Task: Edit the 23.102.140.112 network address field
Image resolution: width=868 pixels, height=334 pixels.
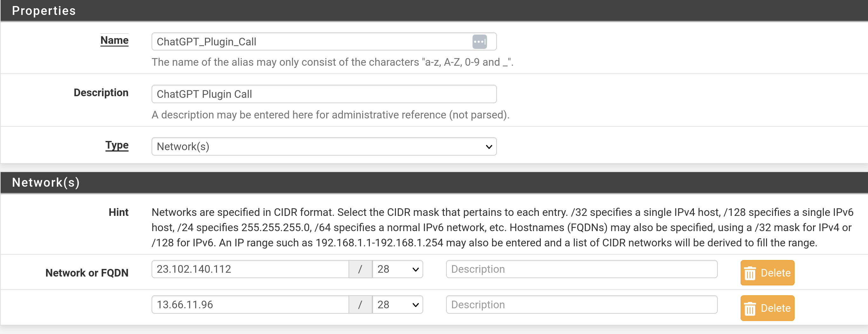Action: [250, 269]
